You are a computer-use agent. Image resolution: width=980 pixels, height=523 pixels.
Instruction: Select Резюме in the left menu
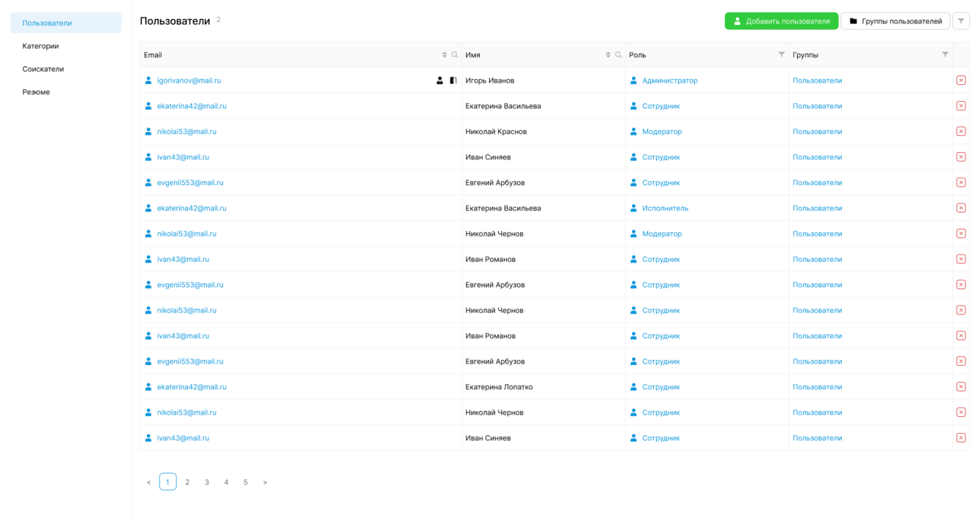pyautogui.click(x=37, y=92)
